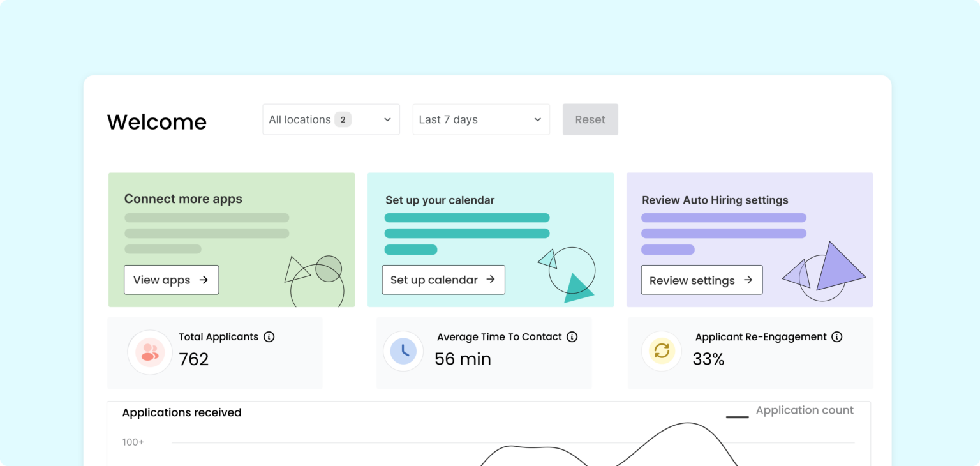Click the Total Applicants people icon
The image size is (980, 466).
click(149, 352)
